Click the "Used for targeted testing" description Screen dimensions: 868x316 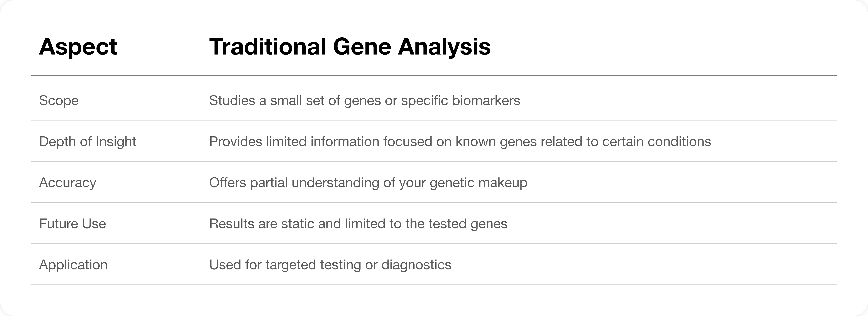pyautogui.click(x=330, y=265)
